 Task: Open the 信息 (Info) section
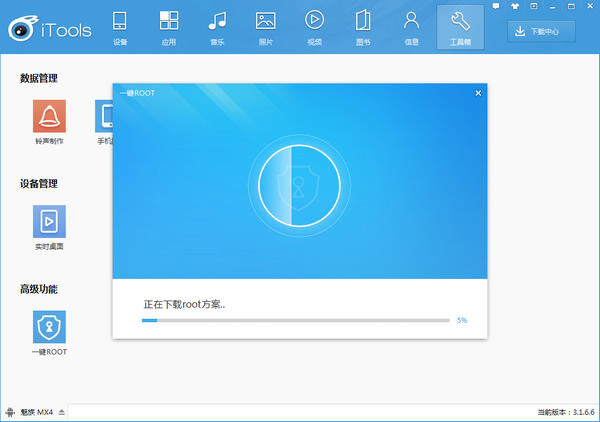[x=411, y=26]
